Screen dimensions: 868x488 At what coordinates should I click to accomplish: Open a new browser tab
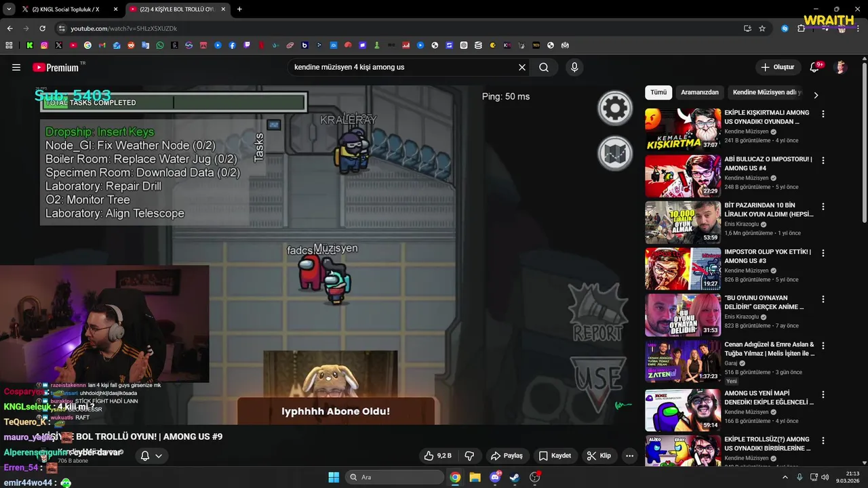[x=239, y=9]
